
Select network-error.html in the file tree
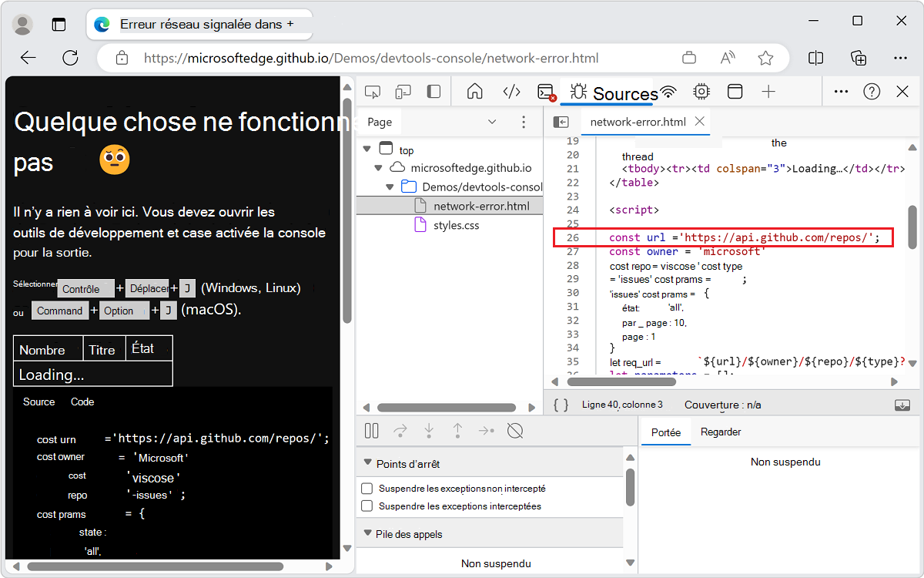coord(477,206)
